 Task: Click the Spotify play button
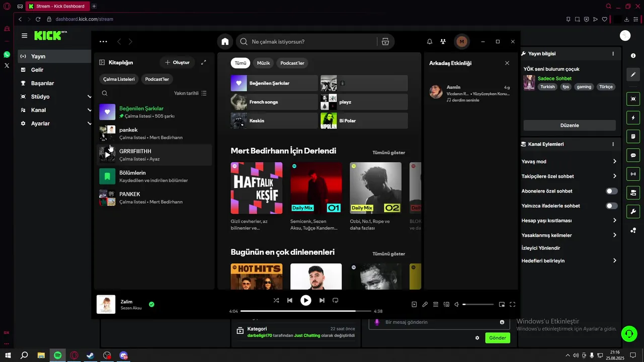pyautogui.click(x=306, y=300)
